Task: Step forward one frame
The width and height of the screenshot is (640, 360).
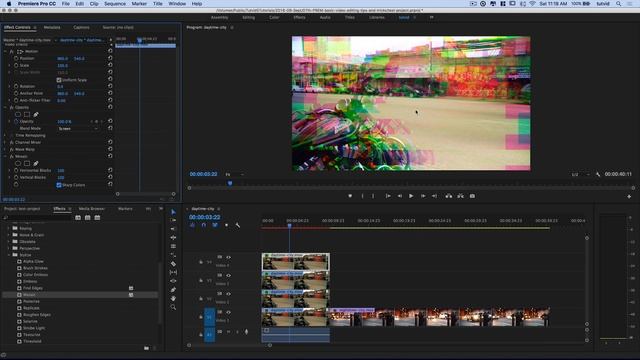Action: coord(423,196)
